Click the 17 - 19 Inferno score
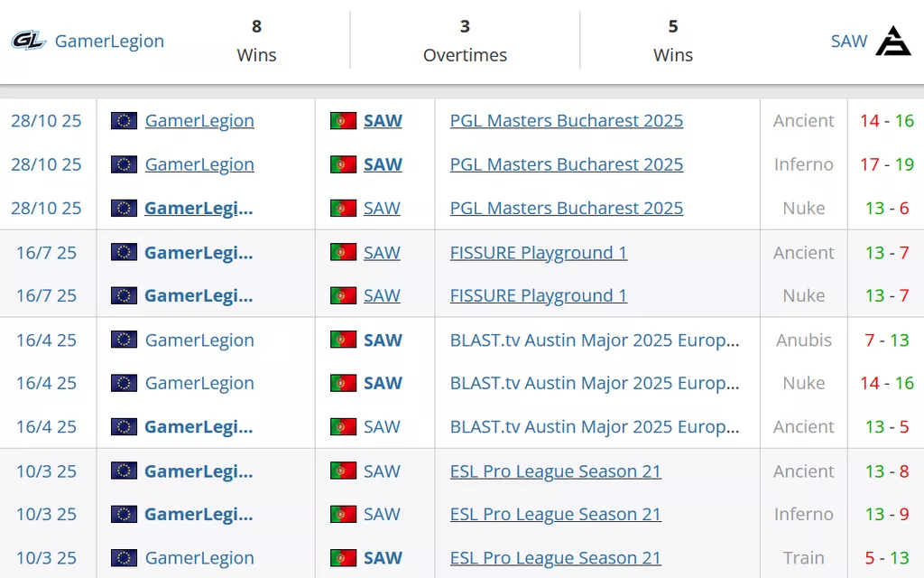The height and width of the screenshot is (578, 924). (x=886, y=164)
